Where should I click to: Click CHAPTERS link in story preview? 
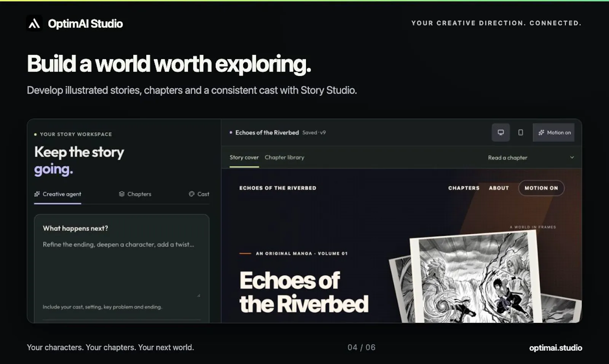[x=464, y=188]
